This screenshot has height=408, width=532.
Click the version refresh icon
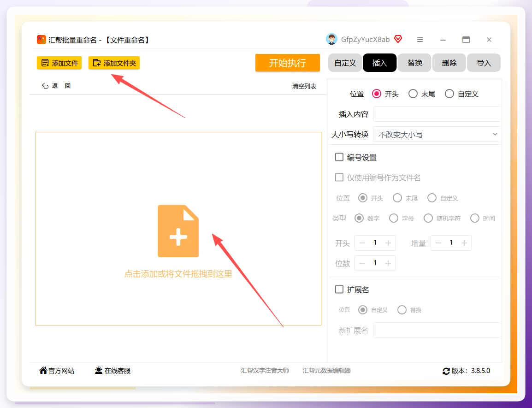tap(446, 371)
